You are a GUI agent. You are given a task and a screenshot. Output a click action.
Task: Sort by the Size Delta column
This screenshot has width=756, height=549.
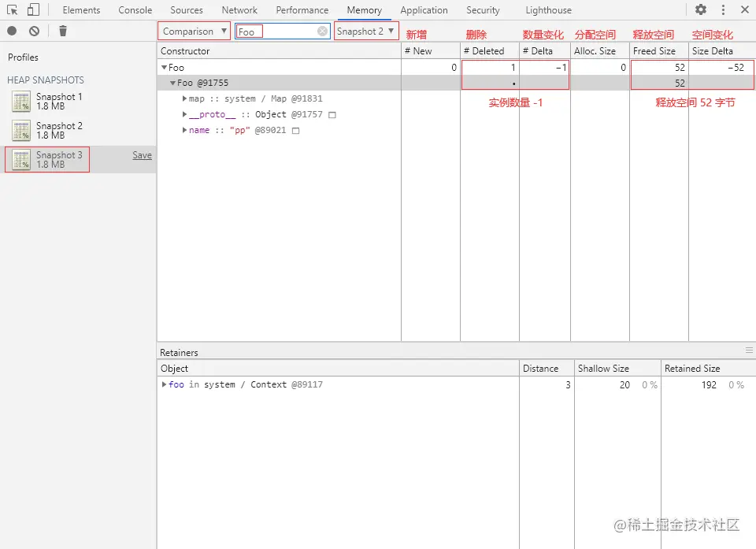722,50
